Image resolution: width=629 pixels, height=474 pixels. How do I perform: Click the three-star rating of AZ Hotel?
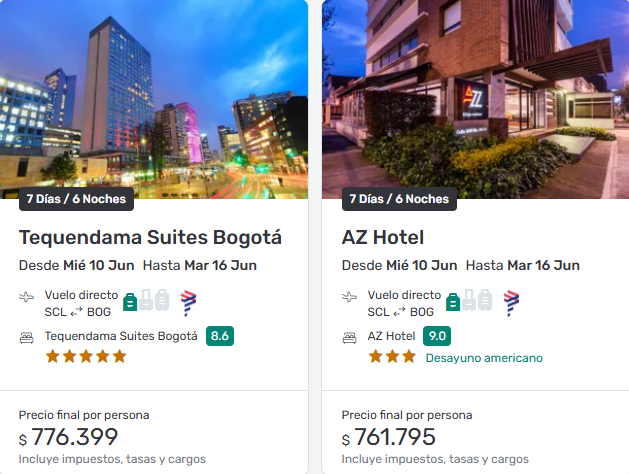(392, 356)
